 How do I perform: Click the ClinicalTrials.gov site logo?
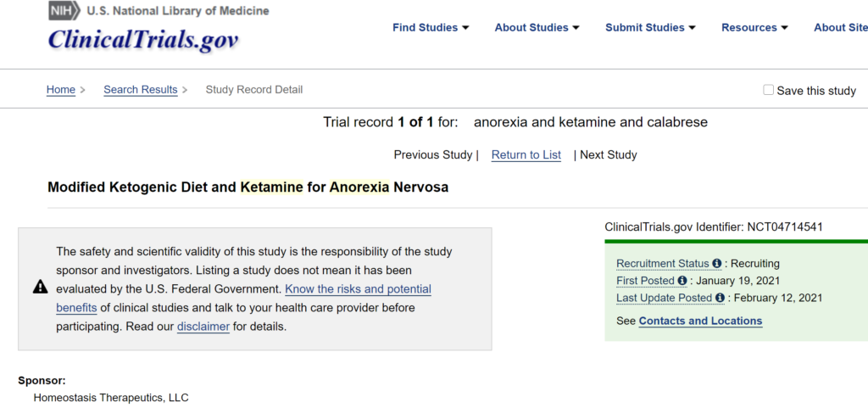coord(143,40)
